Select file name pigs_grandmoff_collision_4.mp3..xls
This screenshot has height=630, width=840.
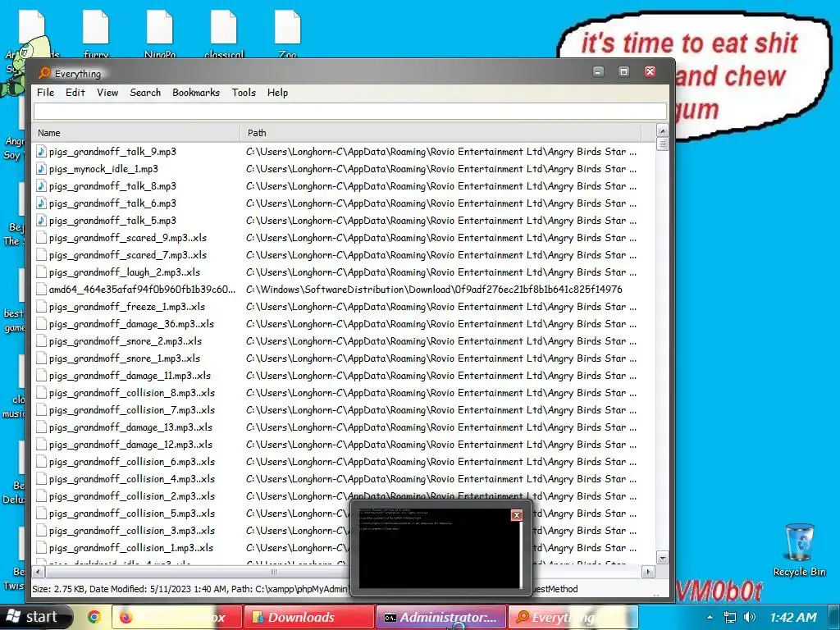[132, 479]
